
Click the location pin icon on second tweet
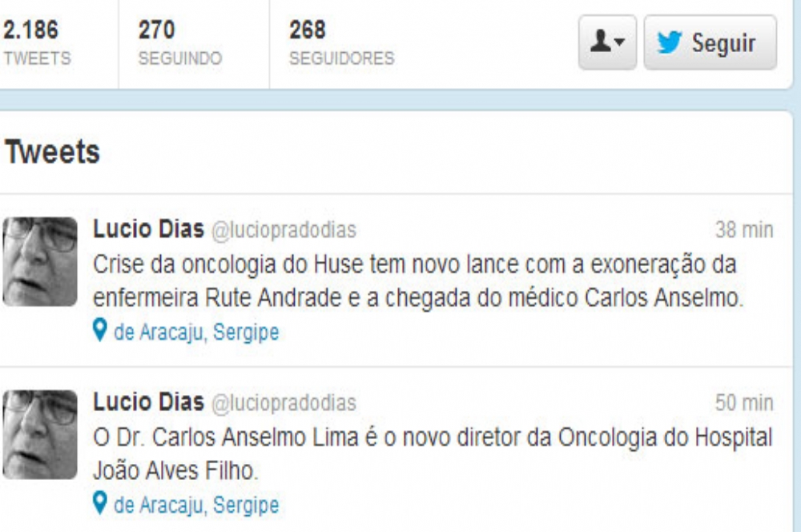(100, 503)
